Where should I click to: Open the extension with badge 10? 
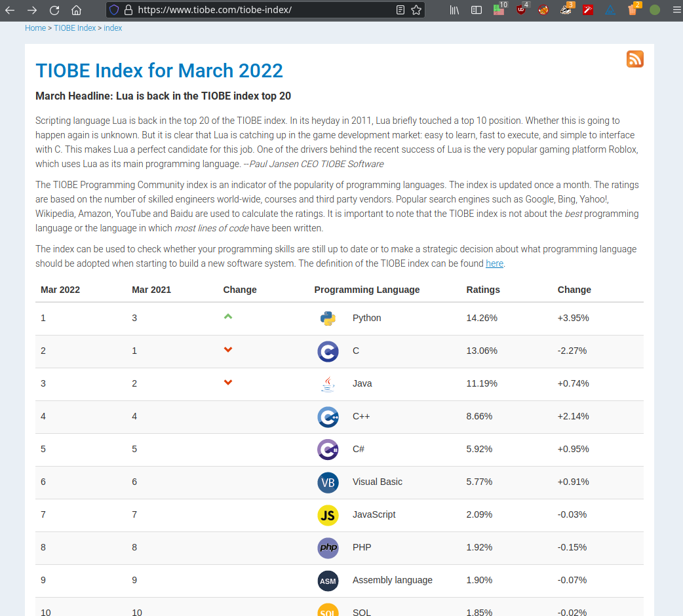tap(499, 10)
